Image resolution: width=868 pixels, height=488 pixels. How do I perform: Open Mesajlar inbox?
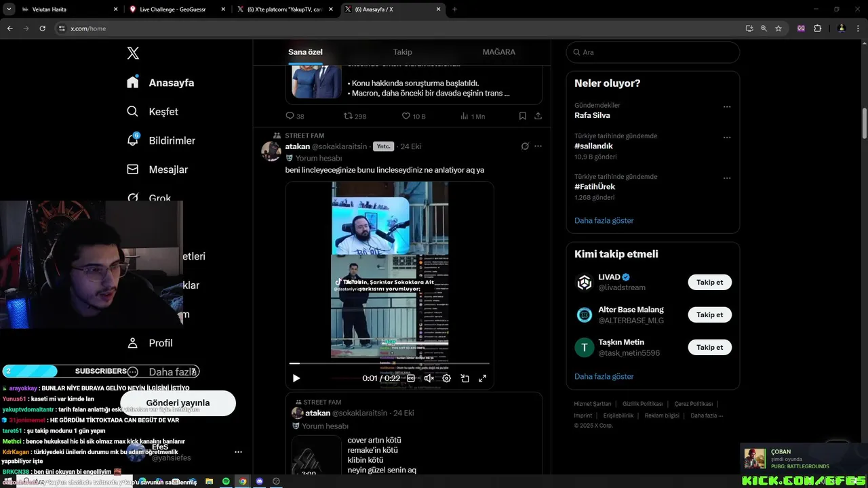point(157,169)
